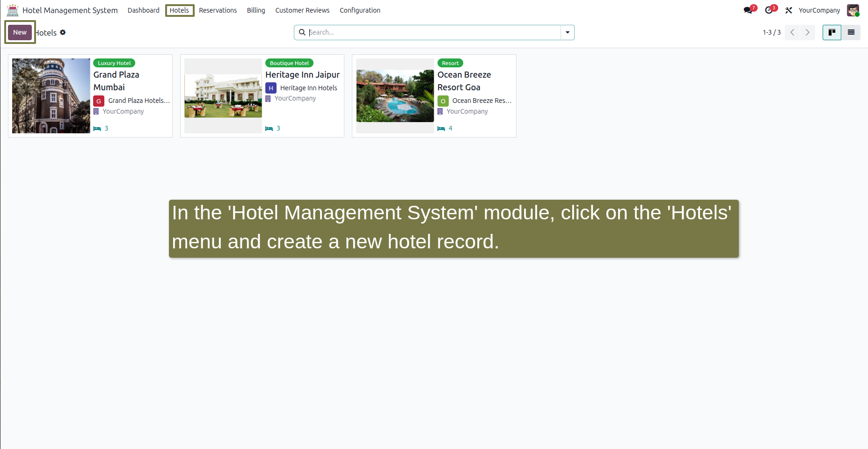The height and width of the screenshot is (449, 868).
Task: Click the debug tools wrench icon
Action: [x=789, y=10]
